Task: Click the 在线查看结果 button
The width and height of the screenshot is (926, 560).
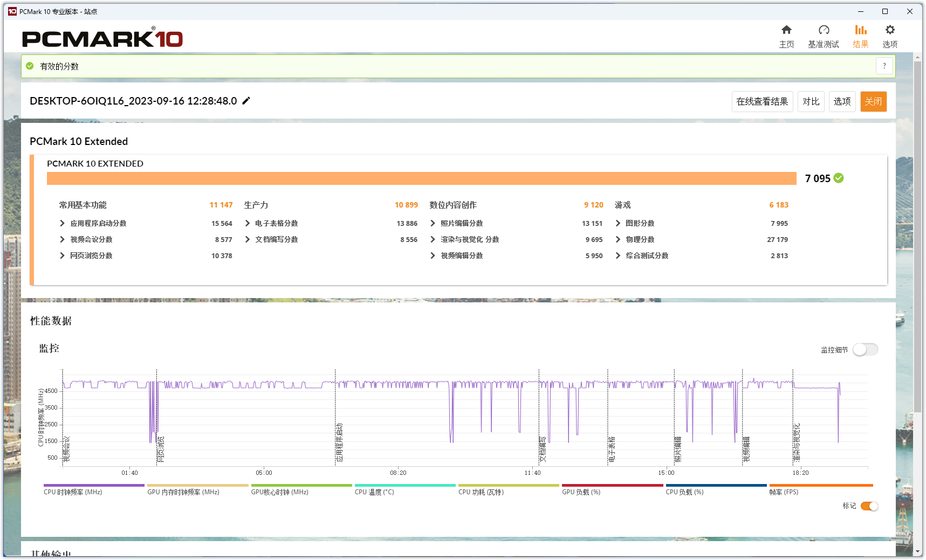Action: (762, 101)
